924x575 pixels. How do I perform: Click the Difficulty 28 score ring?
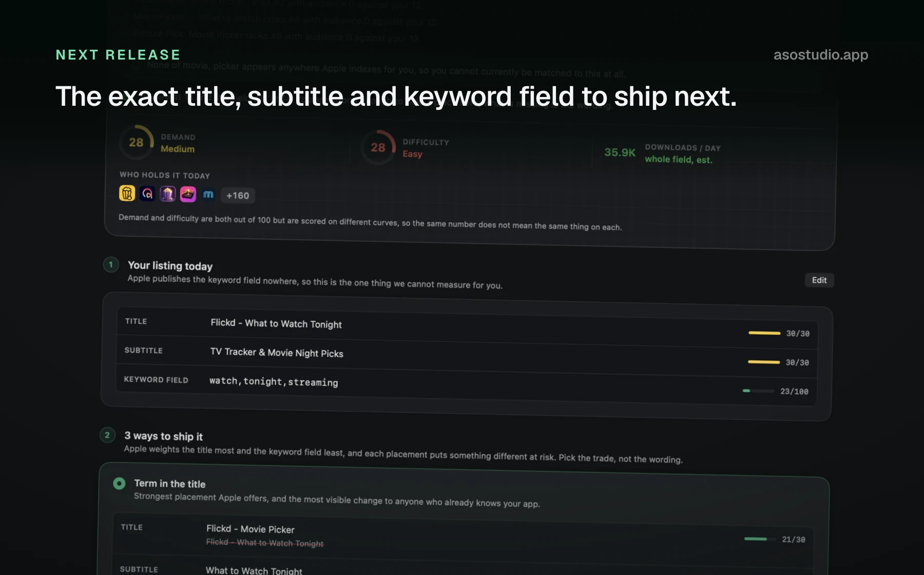378,147
